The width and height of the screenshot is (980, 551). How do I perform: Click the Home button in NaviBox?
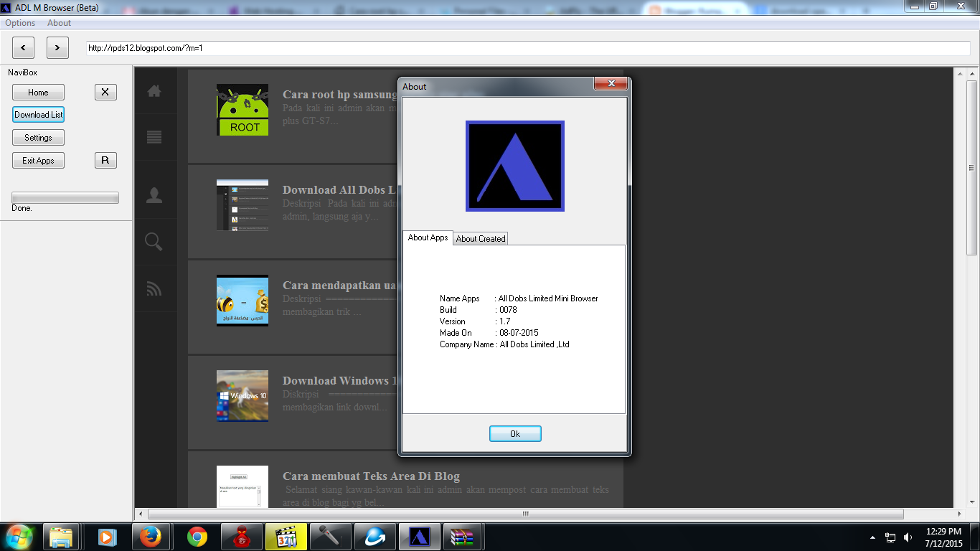point(38,92)
